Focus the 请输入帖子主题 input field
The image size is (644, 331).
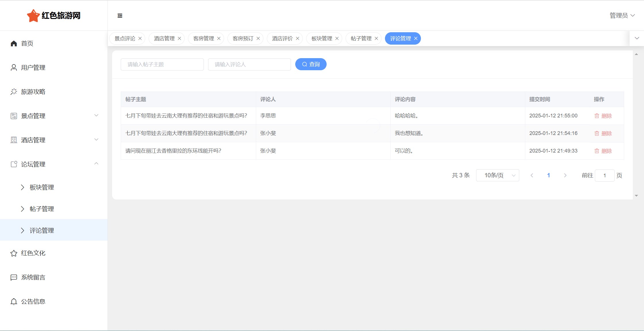tap(162, 64)
